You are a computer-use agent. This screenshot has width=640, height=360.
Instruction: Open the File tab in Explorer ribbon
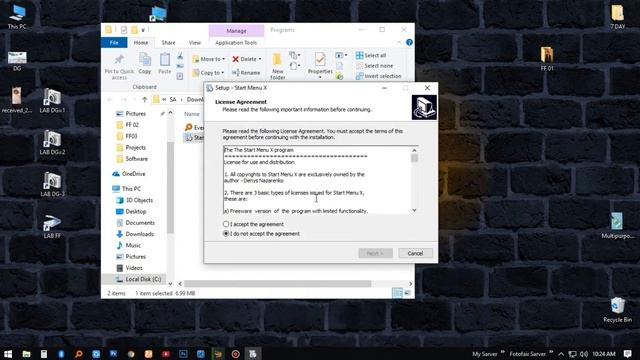click(x=114, y=42)
